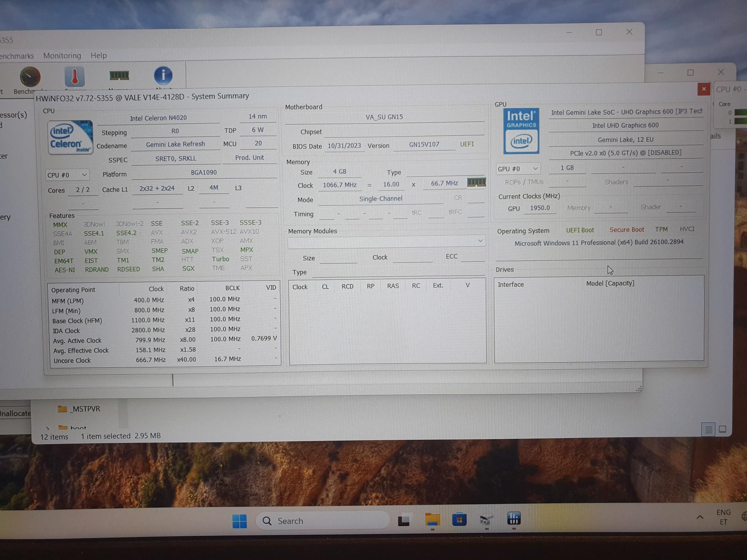Click the '14 nm' process value
The image size is (747, 560).
pyautogui.click(x=258, y=116)
